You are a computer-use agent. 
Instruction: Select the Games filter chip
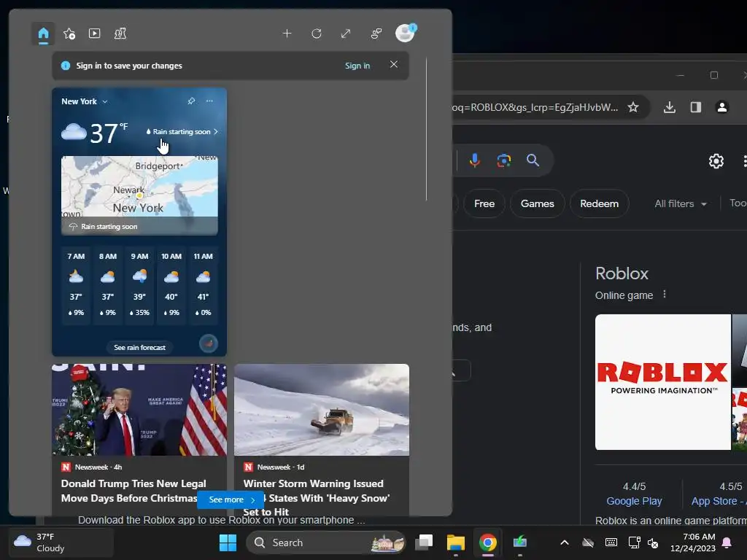tap(538, 204)
